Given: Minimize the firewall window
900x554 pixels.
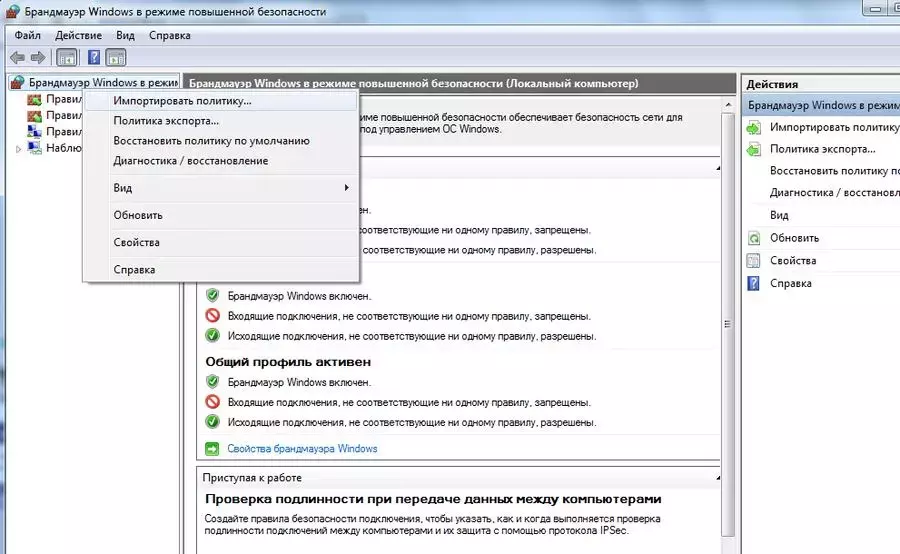Looking at the screenshot, I should tap(876, 8).
